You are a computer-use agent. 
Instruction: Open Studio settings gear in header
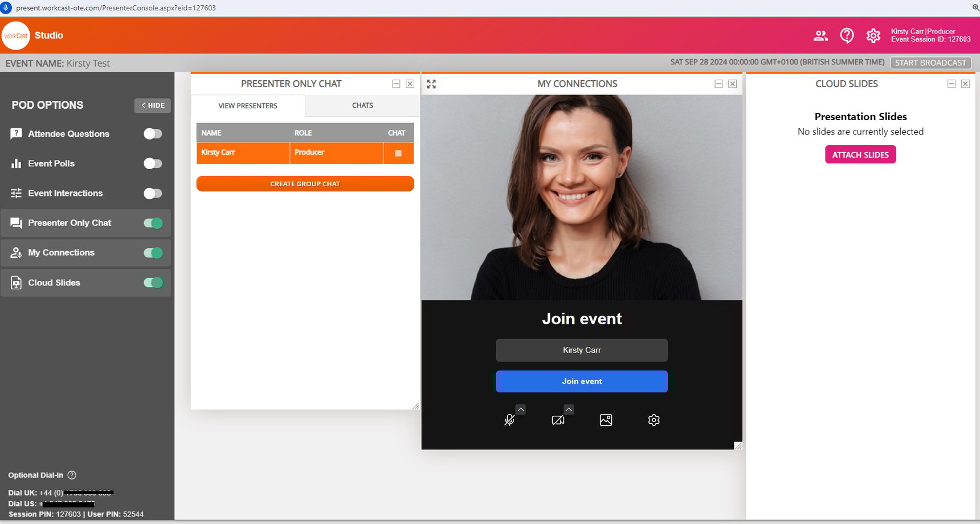(873, 36)
